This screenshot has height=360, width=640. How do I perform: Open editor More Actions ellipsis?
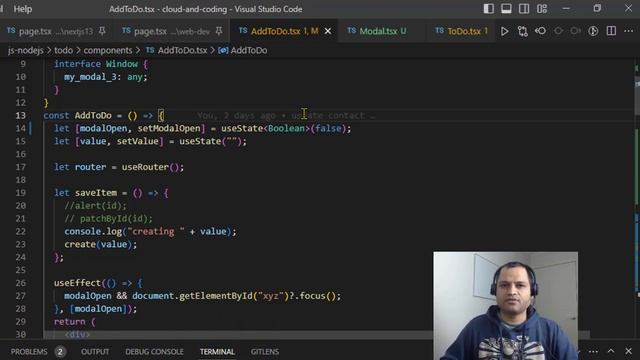[x=629, y=31]
